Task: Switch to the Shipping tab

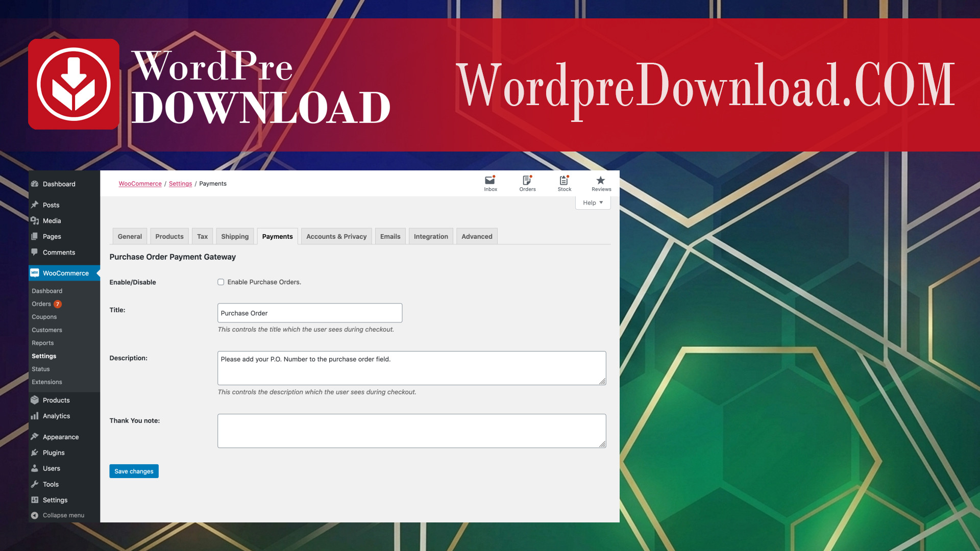Action: (x=235, y=236)
